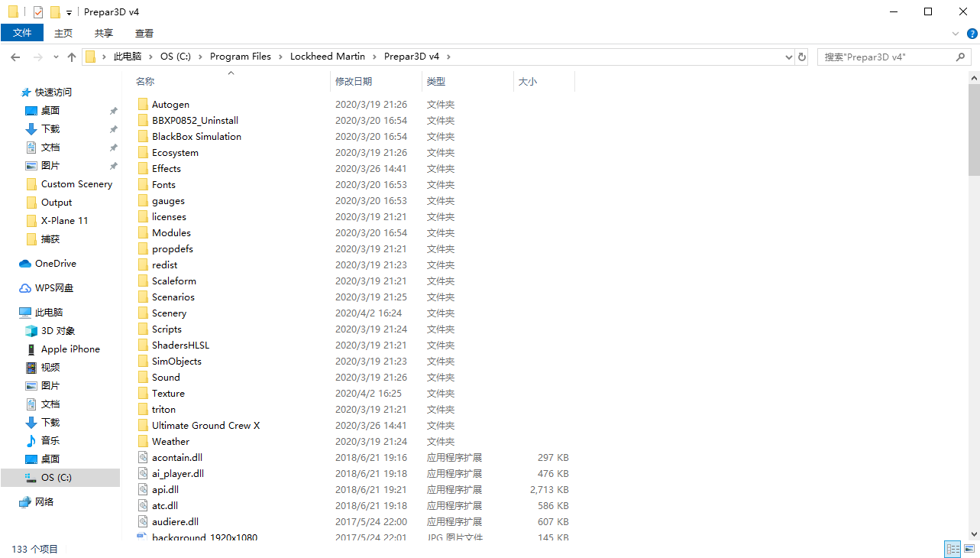Switch to details view layout button
Image resolution: width=980 pixels, height=558 pixels.
tap(953, 549)
